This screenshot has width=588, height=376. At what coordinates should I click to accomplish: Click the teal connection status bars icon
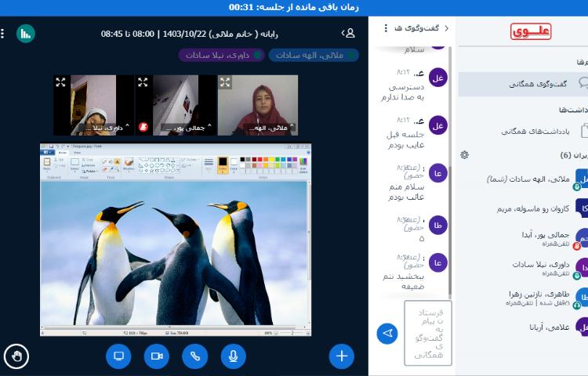tap(26, 34)
